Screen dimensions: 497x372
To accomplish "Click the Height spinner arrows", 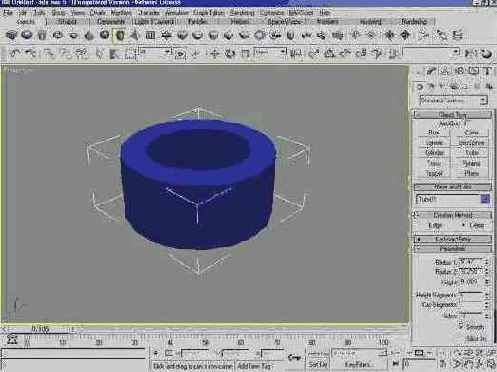I will pos(487,282).
